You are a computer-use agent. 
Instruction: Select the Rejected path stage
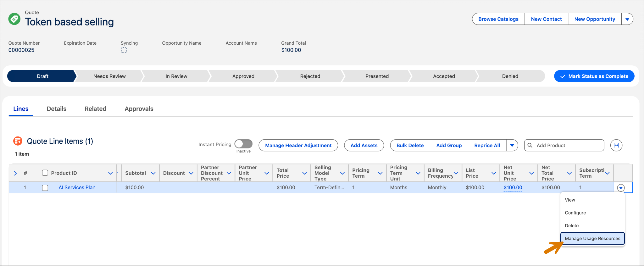pos(310,76)
